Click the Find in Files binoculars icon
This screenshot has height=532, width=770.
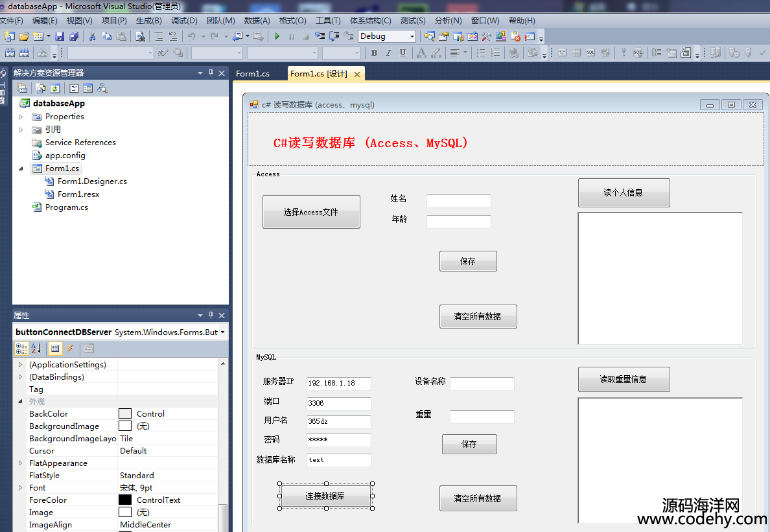140,36
